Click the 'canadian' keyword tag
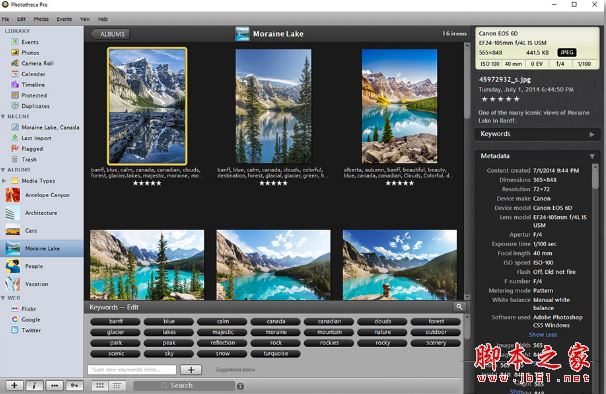 [x=329, y=321]
